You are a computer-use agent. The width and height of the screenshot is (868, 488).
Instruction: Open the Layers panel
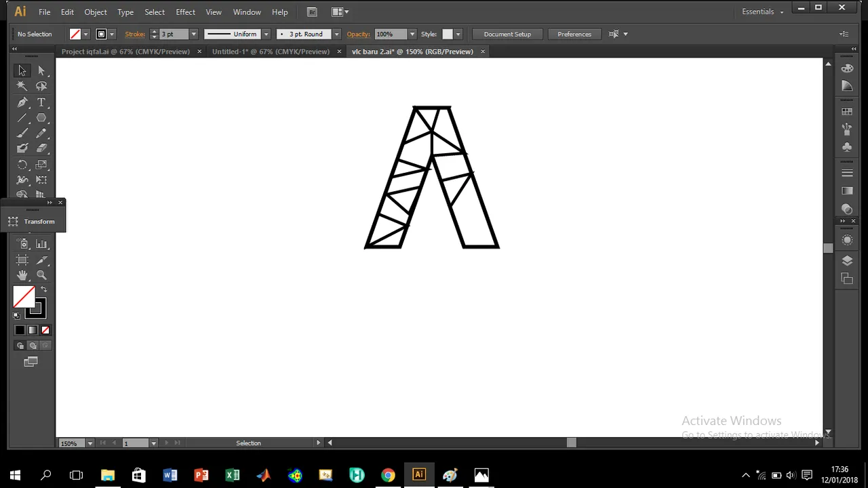tap(847, 261)
